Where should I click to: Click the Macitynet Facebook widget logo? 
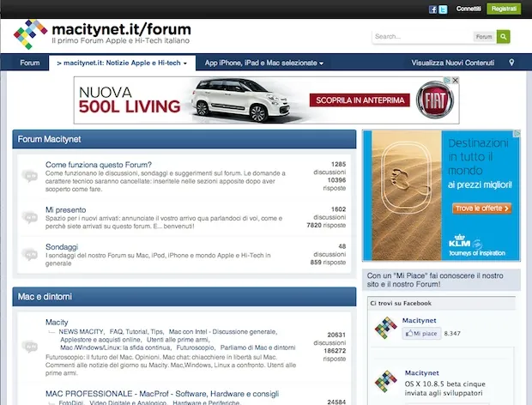click(x=386, y=328)
